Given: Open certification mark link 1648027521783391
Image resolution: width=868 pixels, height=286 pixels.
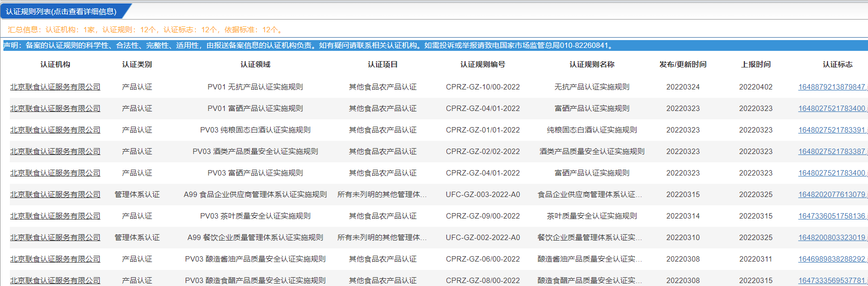Looking at the screenshot, I should click(x=833, y=130).
